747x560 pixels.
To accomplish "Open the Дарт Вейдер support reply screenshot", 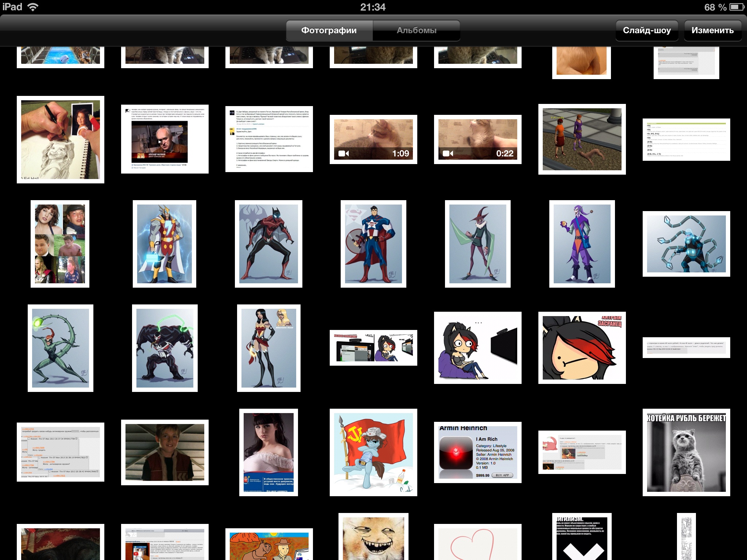I will point(269,139).
